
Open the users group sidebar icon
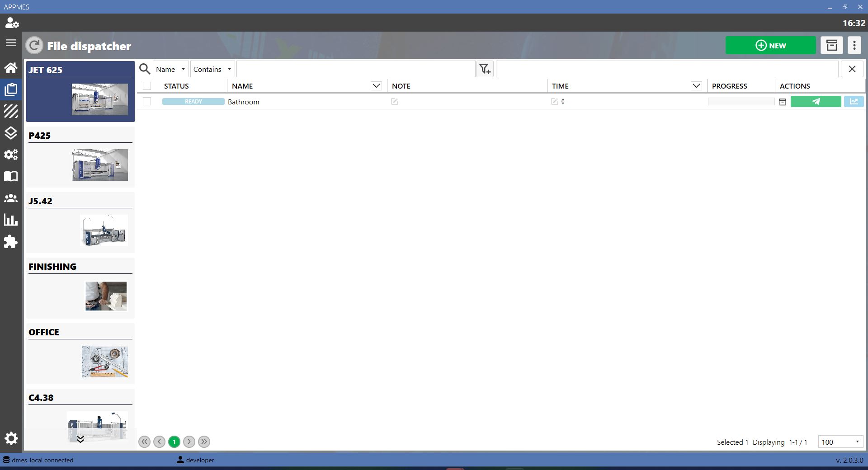pyautogui.click(x=11, y=198)
